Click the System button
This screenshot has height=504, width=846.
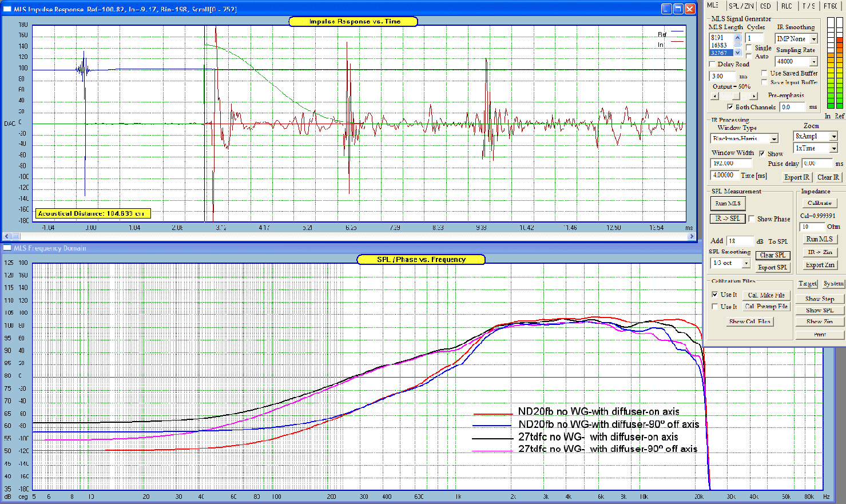[x=833, y=284]
